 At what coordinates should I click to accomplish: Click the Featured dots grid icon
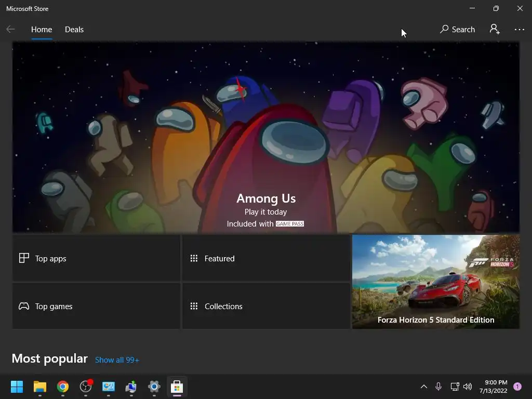194,258
